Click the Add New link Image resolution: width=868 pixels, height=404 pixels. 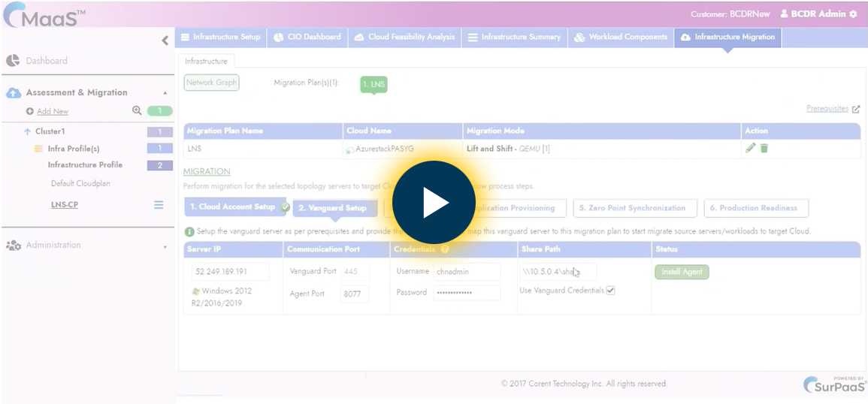53,111
